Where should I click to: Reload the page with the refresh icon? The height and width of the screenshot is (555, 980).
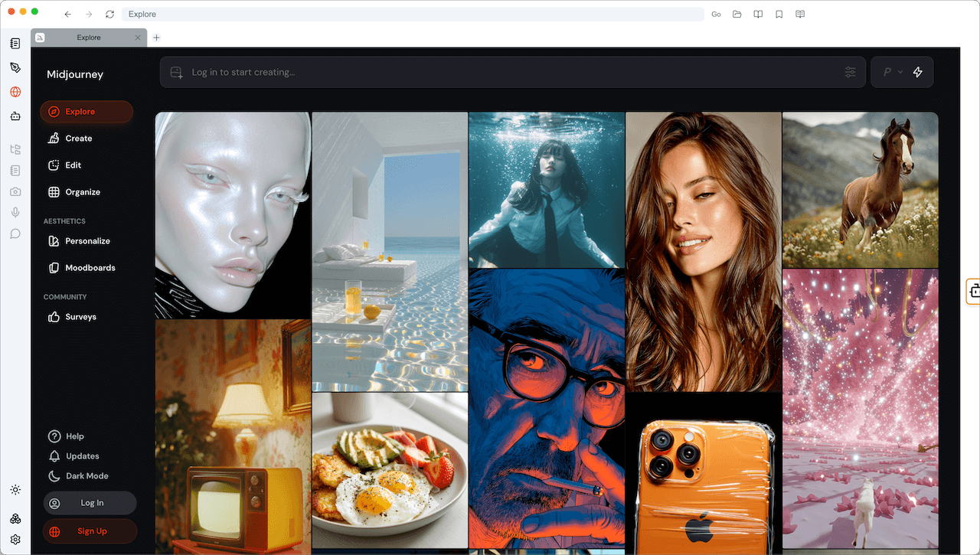(110, 14)
